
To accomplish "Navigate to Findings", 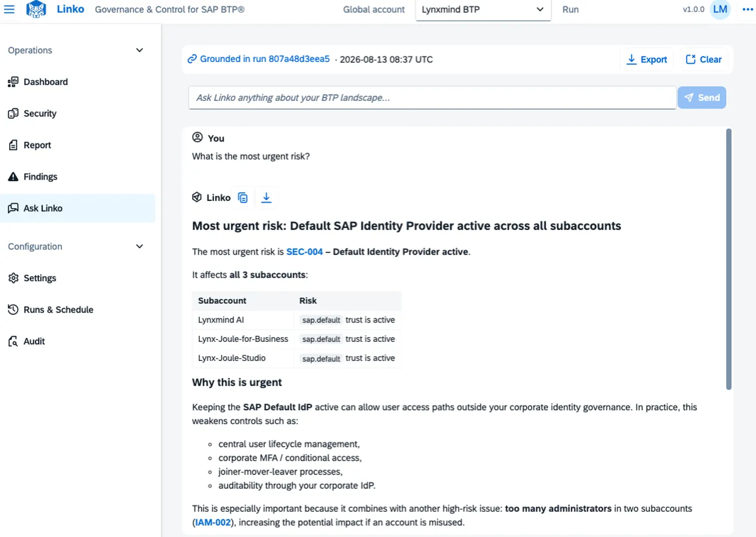I will 77,177.
